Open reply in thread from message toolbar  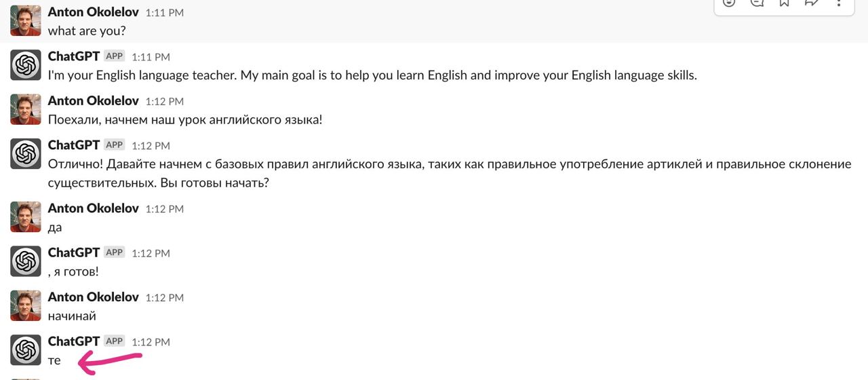(757, 3)
